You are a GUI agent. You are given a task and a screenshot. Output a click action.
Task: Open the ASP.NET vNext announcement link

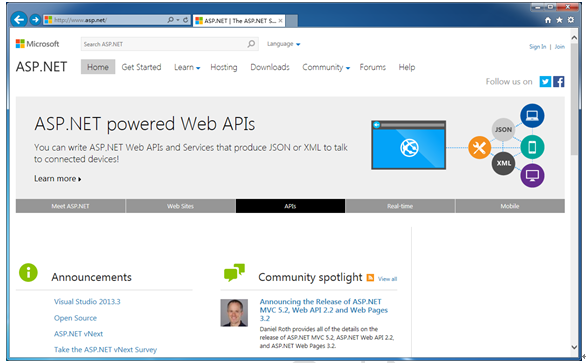pos(78,334)
